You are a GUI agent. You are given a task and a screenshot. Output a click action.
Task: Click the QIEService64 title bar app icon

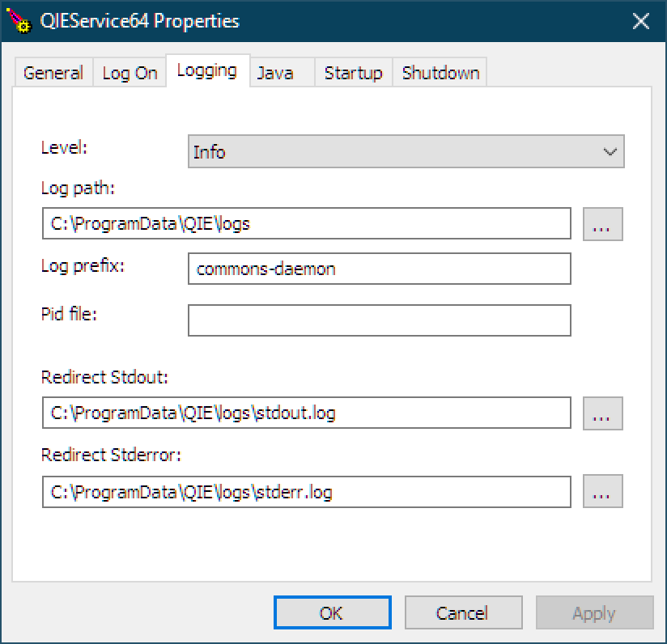coord(19,21)
